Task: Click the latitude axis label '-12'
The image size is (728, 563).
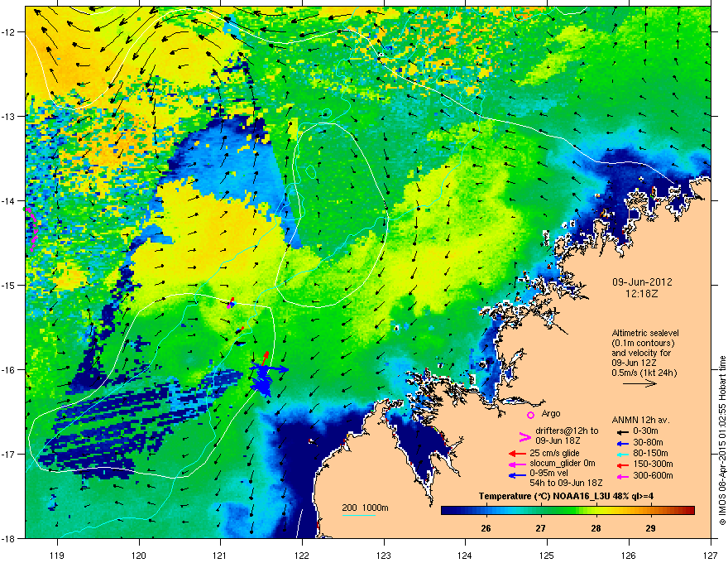Action: tap(9, 31)
